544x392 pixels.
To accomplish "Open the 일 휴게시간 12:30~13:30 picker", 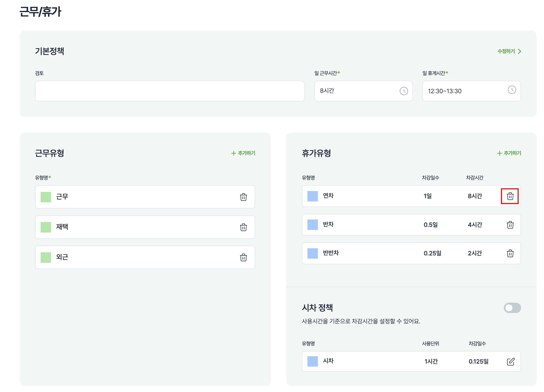I will click(463, 91).
